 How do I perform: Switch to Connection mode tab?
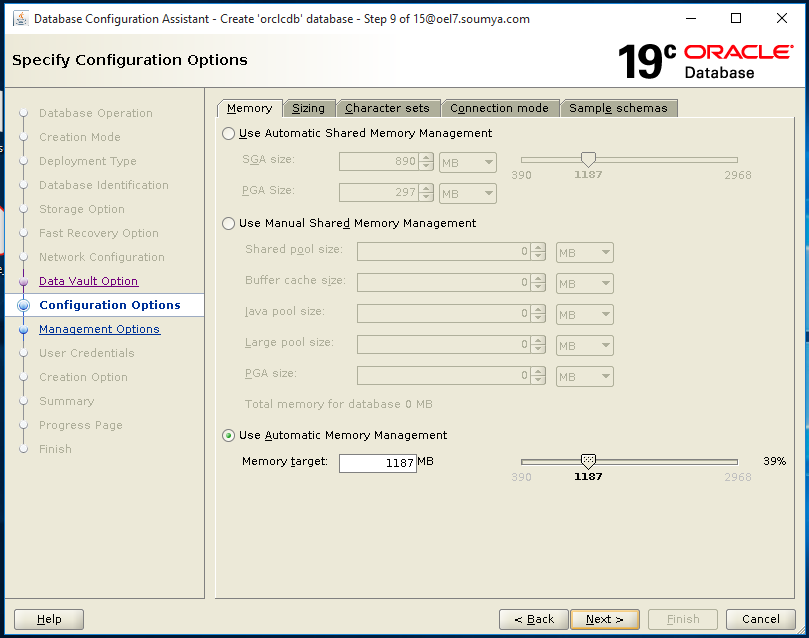[499, 108]
